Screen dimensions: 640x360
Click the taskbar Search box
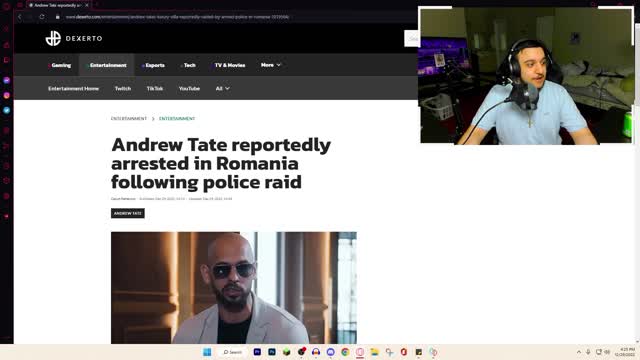click(233, 352)
